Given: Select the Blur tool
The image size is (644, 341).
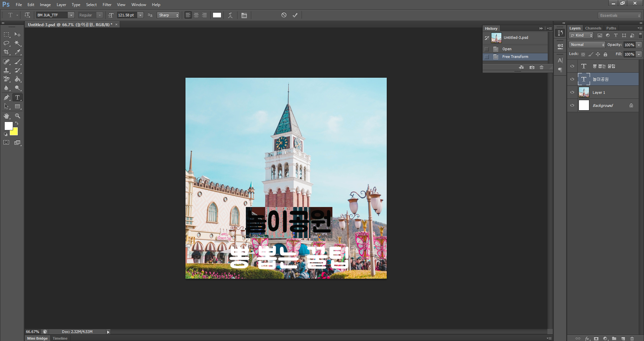Looking at the screenshot, I should [6, 88].
